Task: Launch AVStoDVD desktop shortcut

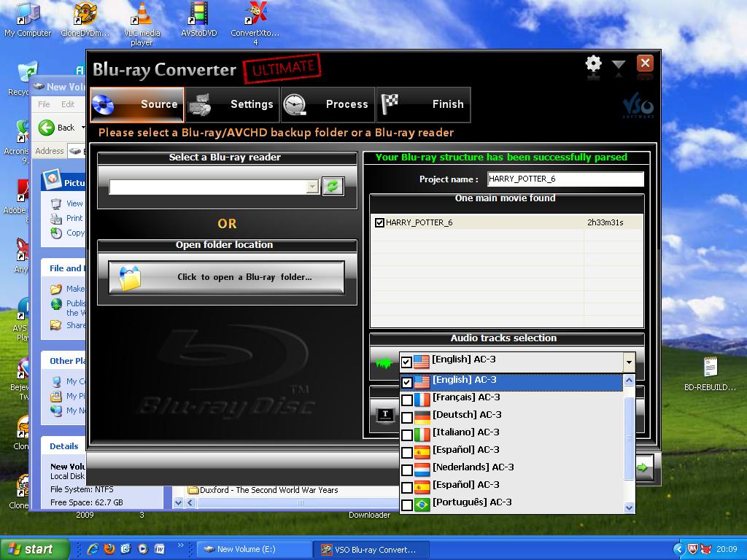Action: [x=199, y=20]
